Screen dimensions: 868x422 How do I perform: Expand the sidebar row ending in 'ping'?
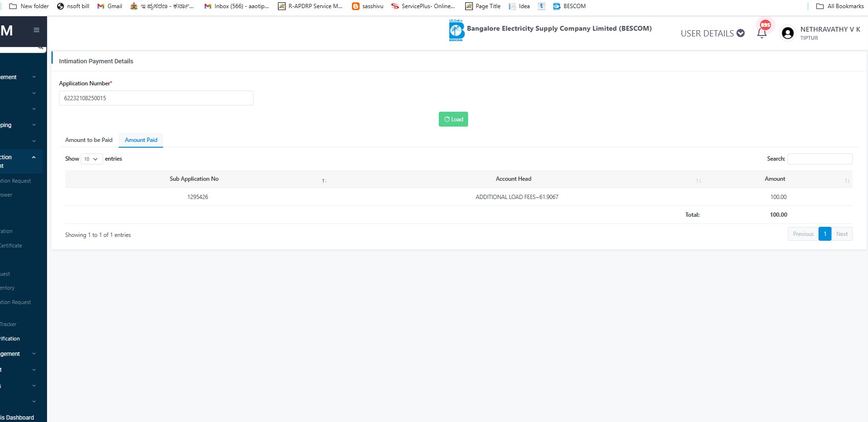[x=18, y=125]
